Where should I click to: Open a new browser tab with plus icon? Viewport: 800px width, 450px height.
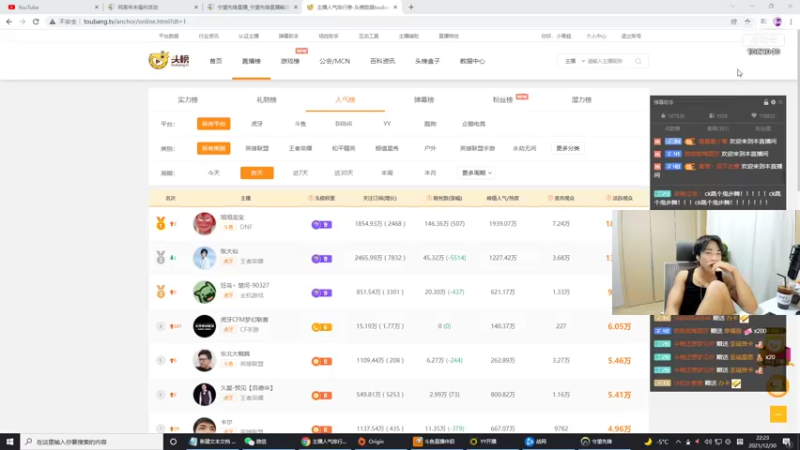[411, 7]
